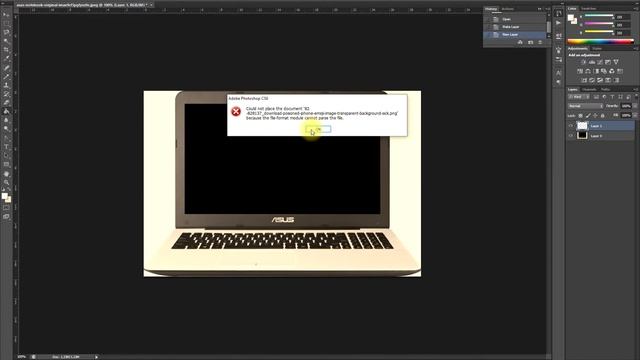The height and width of the screenshot is (360, 640).
Task: Select the Blur tool
Action: (x=6, y=120)
